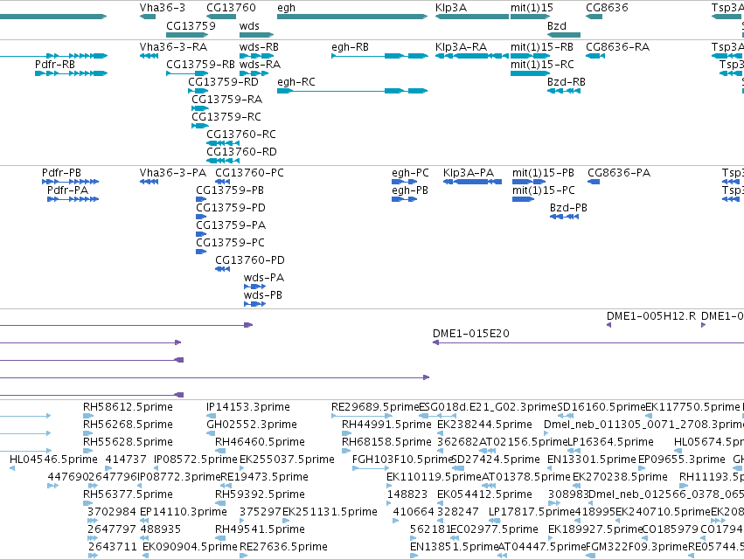Click the egh-PB protein glyph
Image resolution: width=744 pixels, height=560 pixels.
click(x=404, y=199)
